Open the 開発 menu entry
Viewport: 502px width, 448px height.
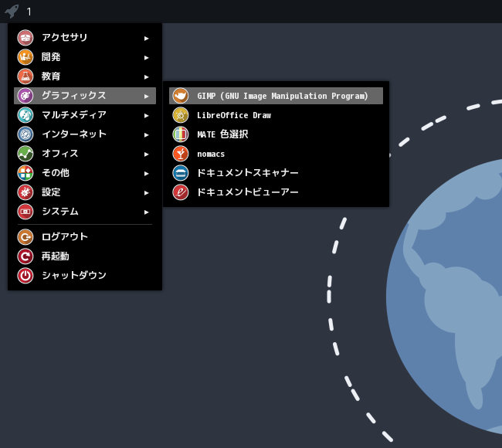click(x=85, y=57)
